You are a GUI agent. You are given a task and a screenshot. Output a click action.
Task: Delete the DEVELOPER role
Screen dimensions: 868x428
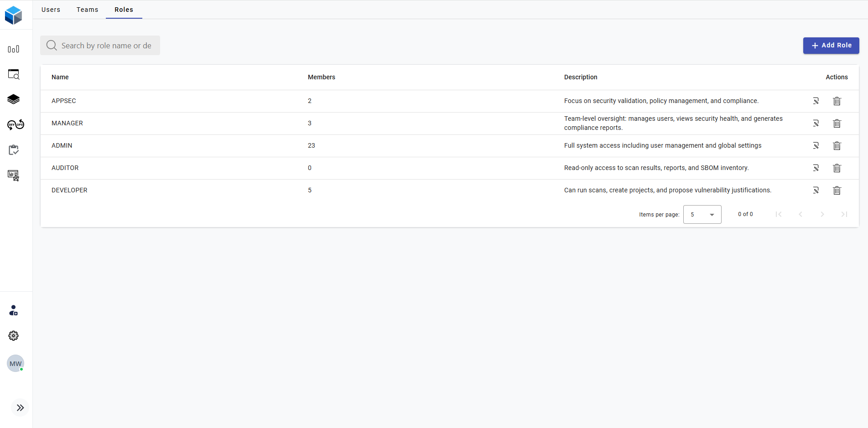[x=837, y=191]
